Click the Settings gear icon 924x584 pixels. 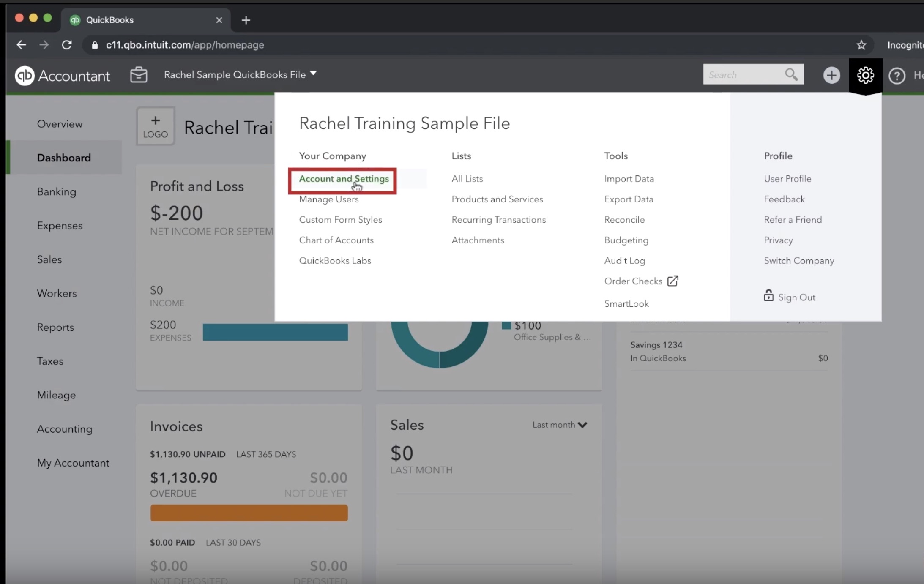coord(865,75)
